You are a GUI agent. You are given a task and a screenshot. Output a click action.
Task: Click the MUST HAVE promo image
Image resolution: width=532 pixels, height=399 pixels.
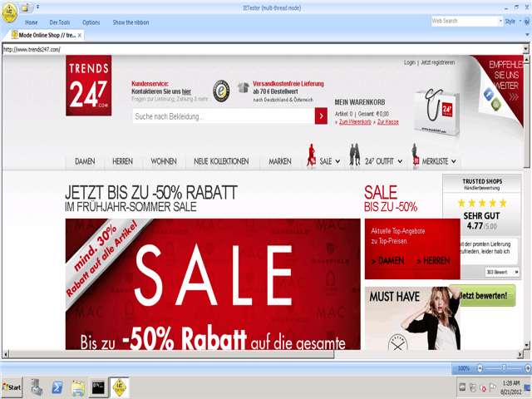click(x=412, y=318)
